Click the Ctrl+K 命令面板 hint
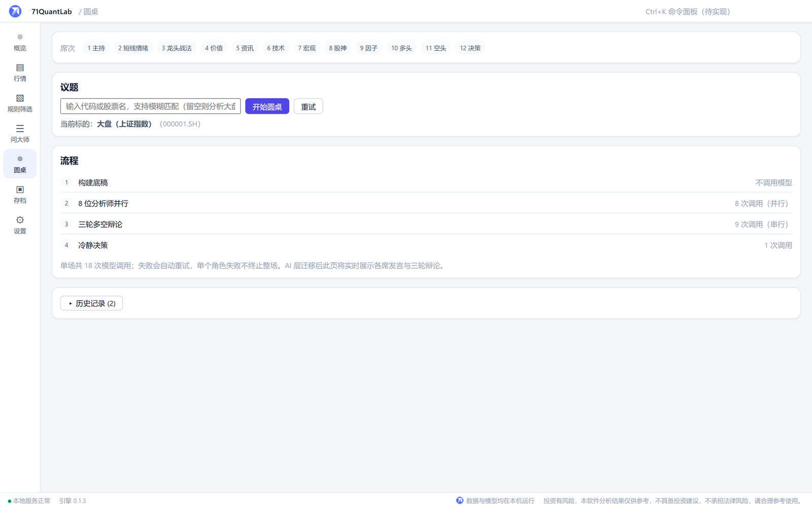 [688, 11]
